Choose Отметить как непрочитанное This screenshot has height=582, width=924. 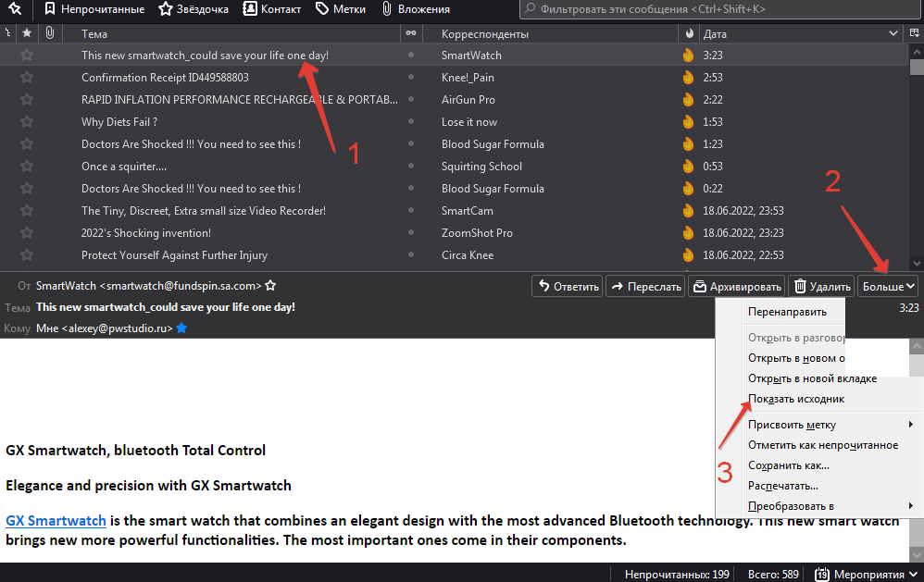tap(823, 445)
